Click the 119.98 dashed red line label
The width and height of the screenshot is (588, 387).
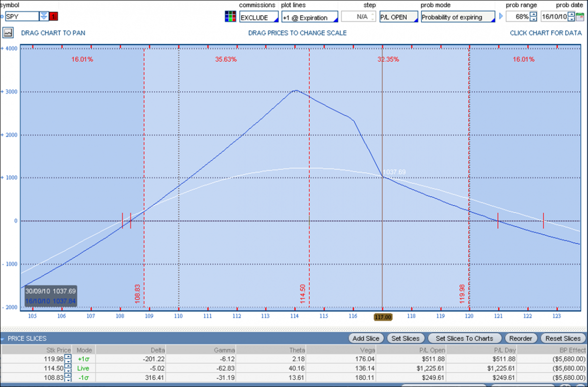[x=462, y=294]
